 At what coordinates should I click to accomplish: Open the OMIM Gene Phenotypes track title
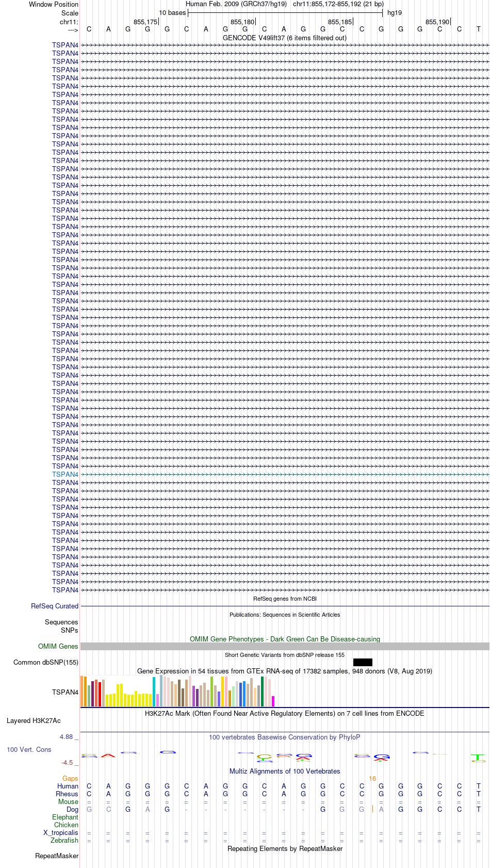pyautogui.click(x=285, y=639)
